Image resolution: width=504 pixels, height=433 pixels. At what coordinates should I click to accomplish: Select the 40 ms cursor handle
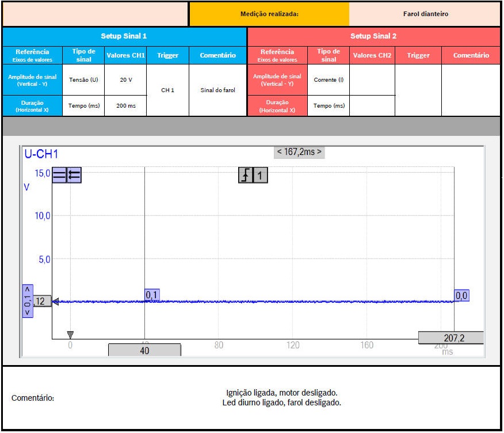tap(144, 350)
